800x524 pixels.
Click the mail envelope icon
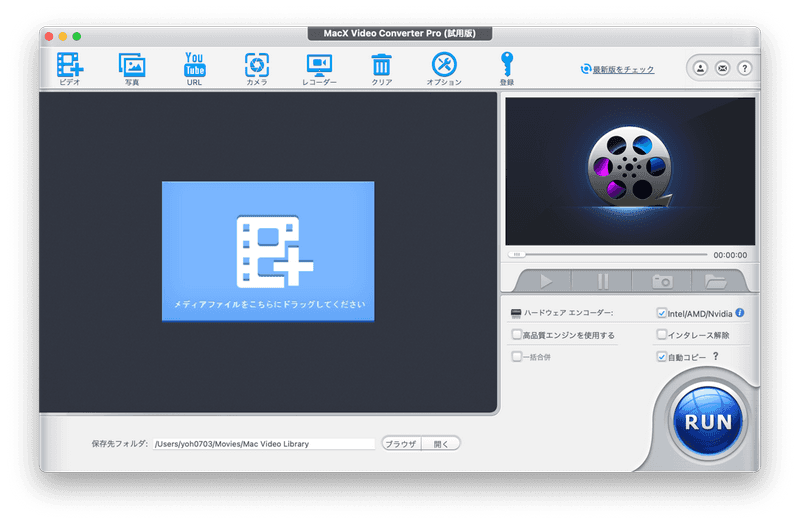pos(722,69)
